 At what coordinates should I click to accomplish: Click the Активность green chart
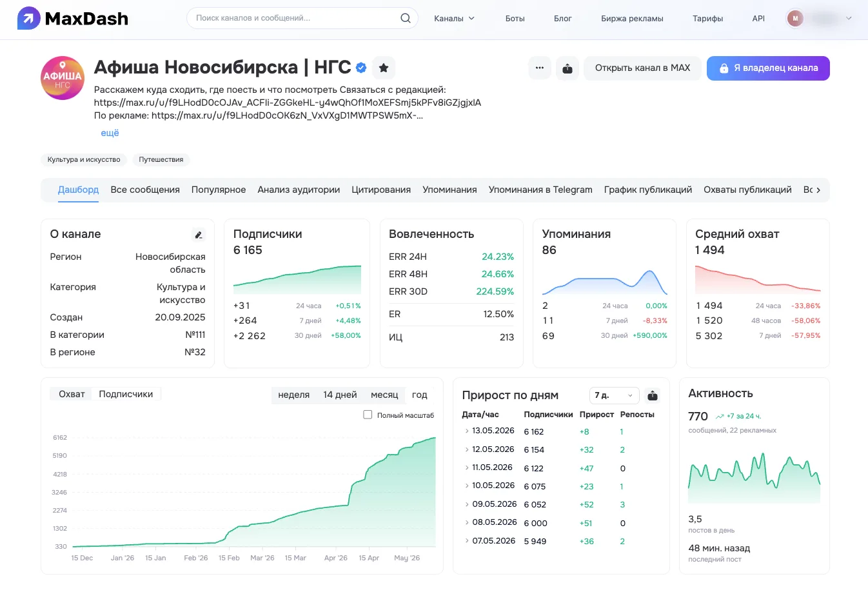coord(755,478)
